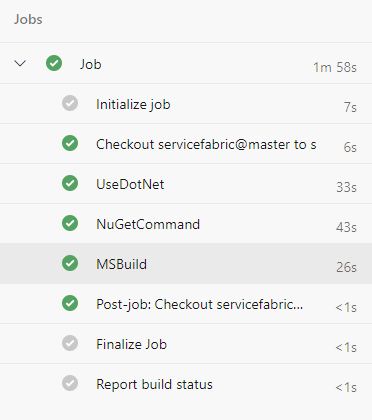372x420 pixels.
Task: Open the Initialize job step log
Action: [186, 104]
